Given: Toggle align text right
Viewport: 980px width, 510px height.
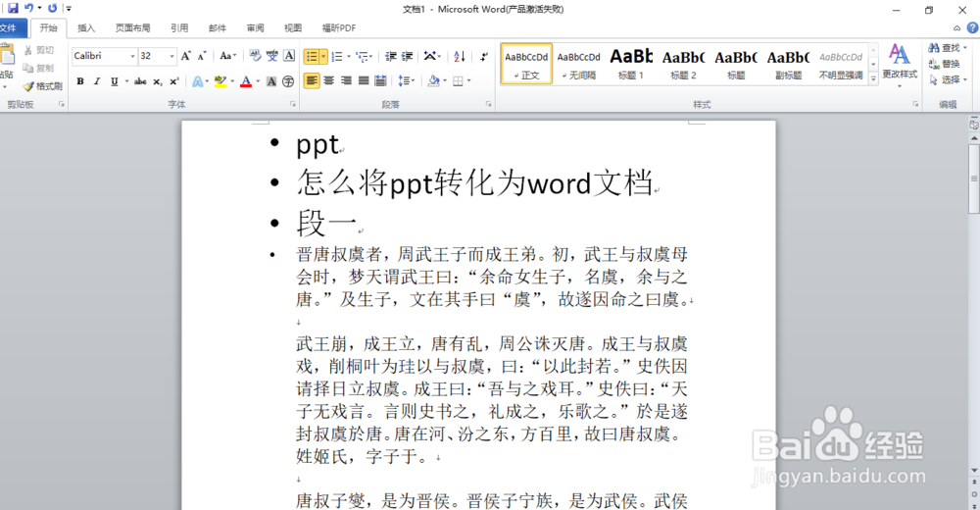Looking at the screenshot, I should (x=346, y=80).
